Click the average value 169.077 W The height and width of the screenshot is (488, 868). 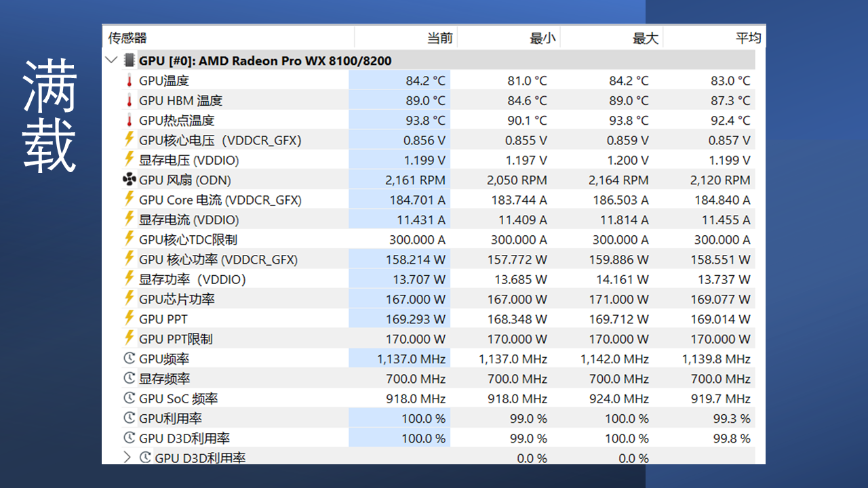[x=721, y=299]
